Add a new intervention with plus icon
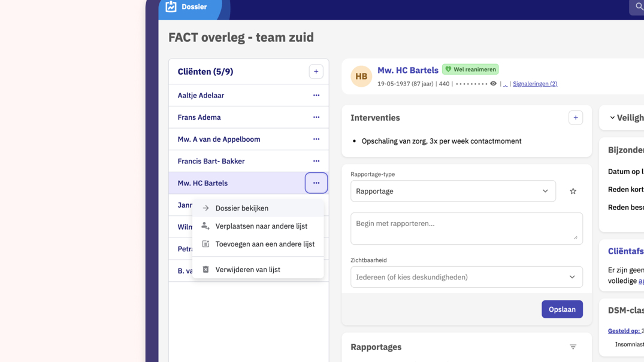This screenshot has height=362, width=644. tap(575, 118)
